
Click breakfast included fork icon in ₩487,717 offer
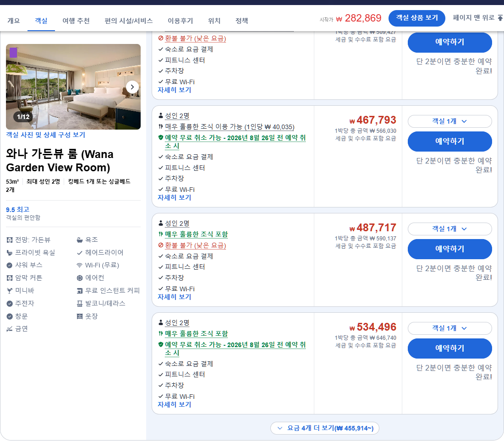tap(161, 234)
